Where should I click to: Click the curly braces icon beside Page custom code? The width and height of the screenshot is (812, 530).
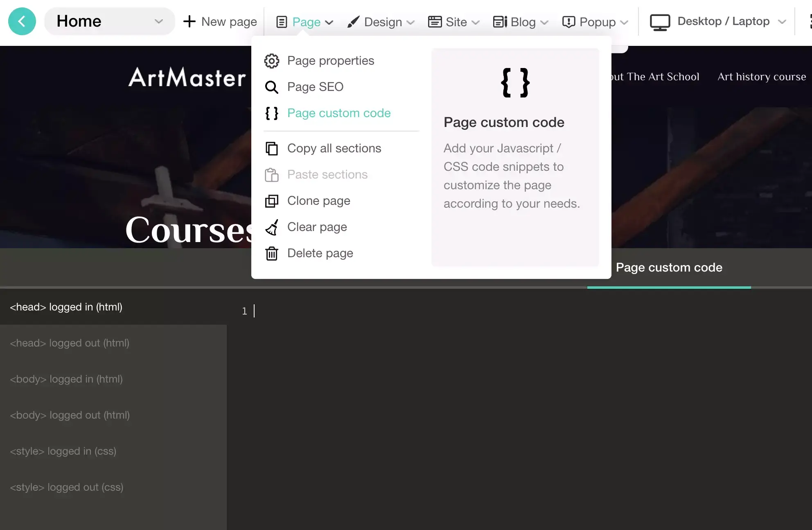[x=271, y=113]
